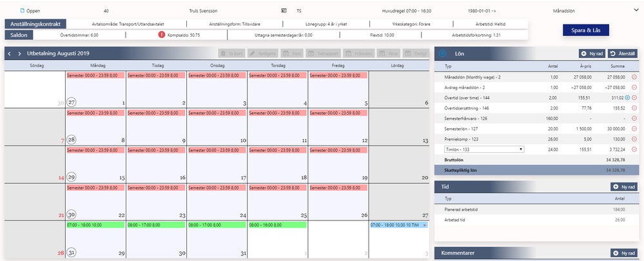The height and width of the screenshot is (261, 644).
Task: Go to next month with right arrow
Action: click(x=19, y=53)
